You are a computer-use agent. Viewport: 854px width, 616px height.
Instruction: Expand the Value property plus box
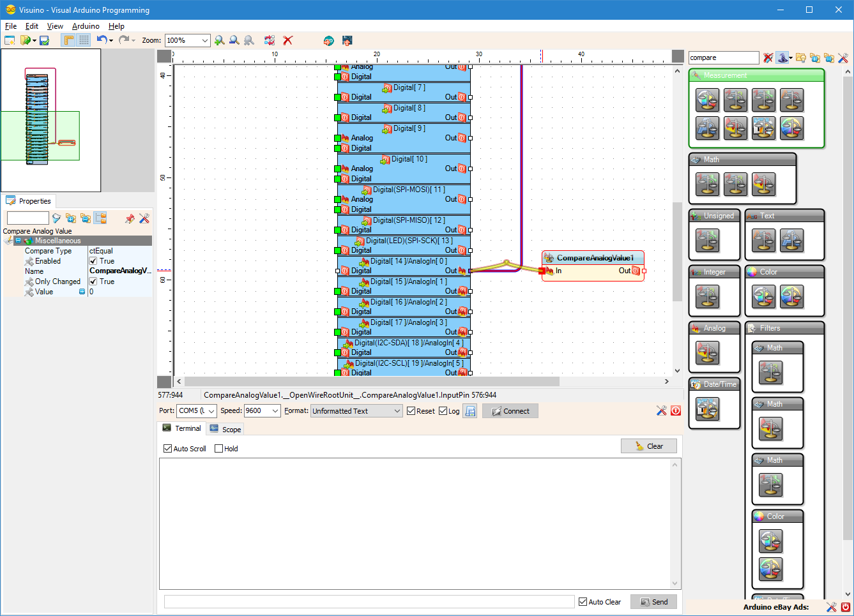(82, 292)
